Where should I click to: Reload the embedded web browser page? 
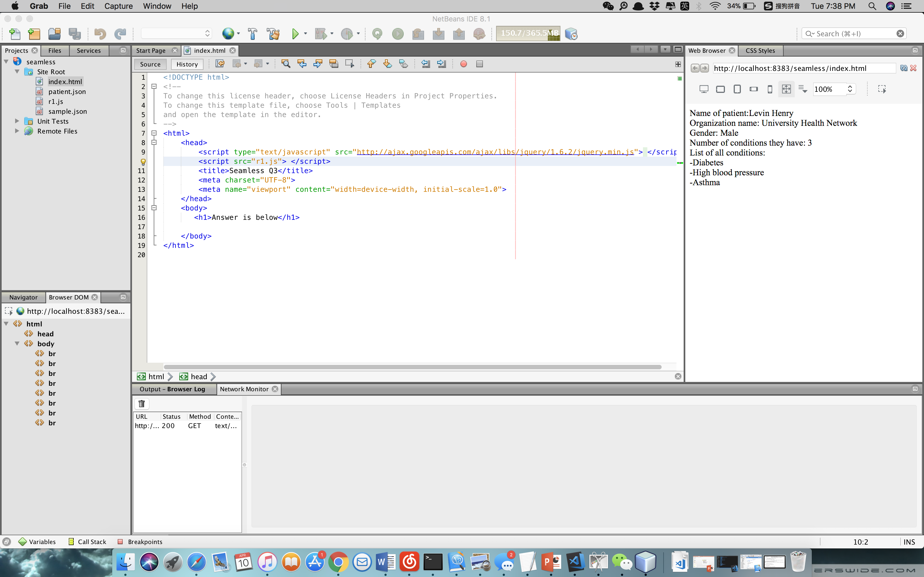903,68
